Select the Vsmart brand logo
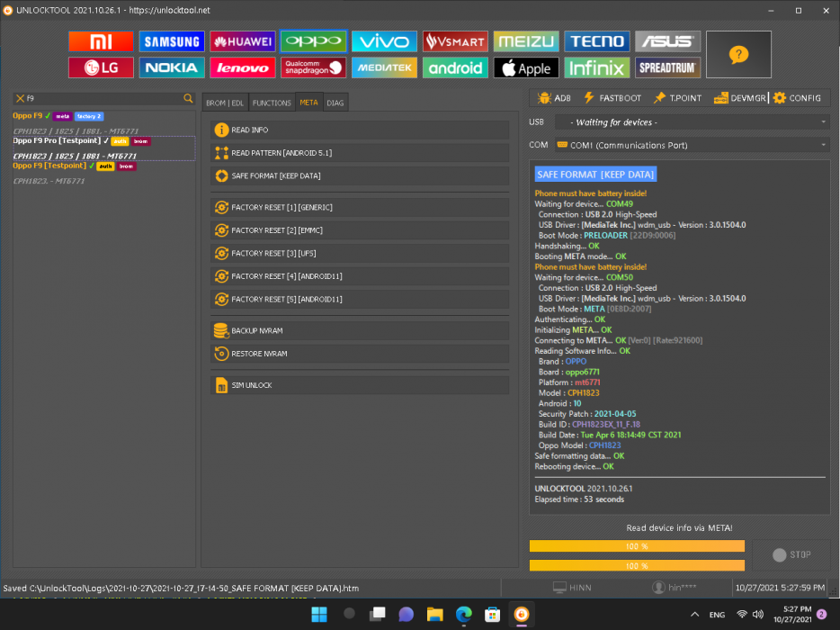The image size is (840, 630). pyautogui.click(x=455, y=41)
